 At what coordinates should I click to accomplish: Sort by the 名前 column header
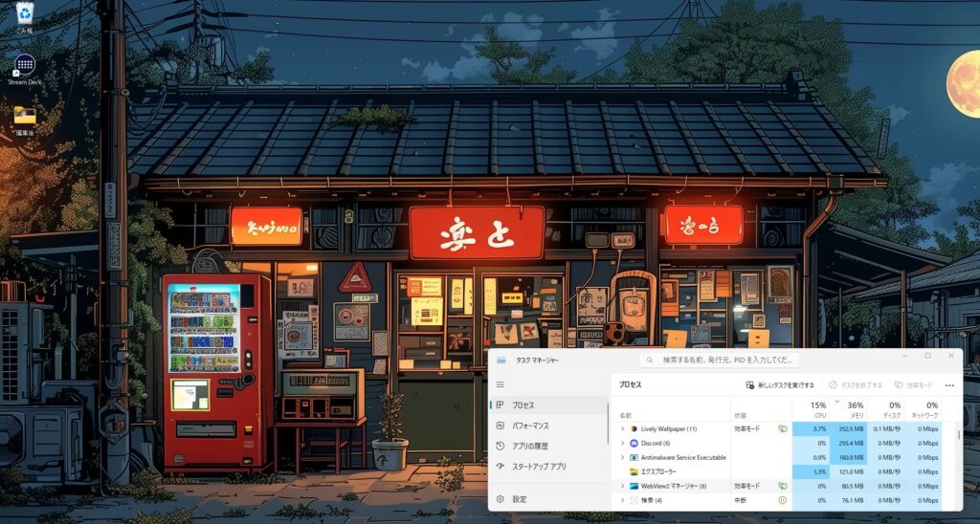(x=626, y=415)
